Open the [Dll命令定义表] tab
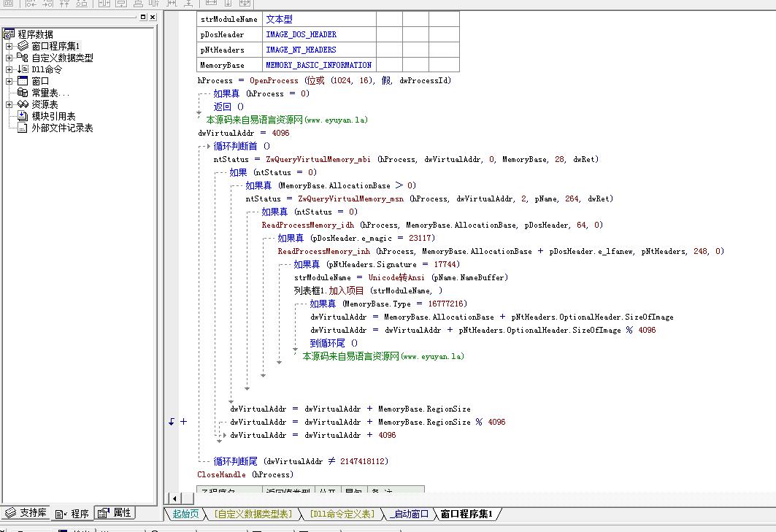Image resolution: width=776 pixels, height=532 pixels. click(342, 514)
